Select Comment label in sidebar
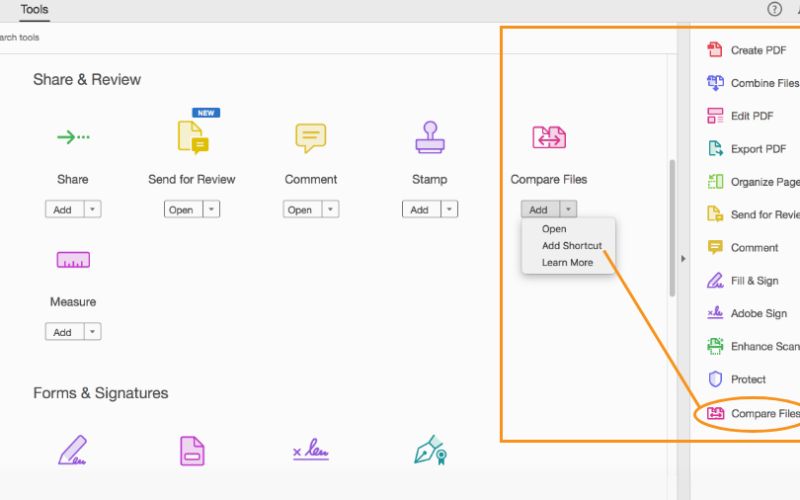 (755, 247)
